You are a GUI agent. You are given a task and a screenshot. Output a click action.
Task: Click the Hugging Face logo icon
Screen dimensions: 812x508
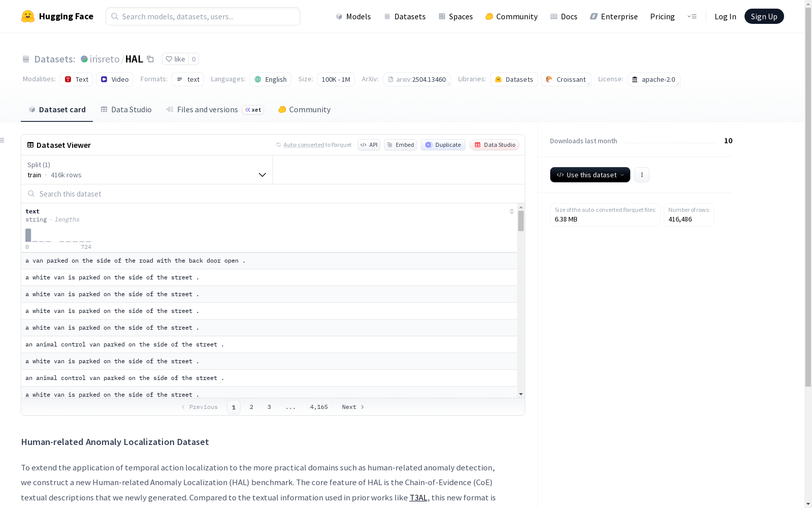tap(28, 16)
